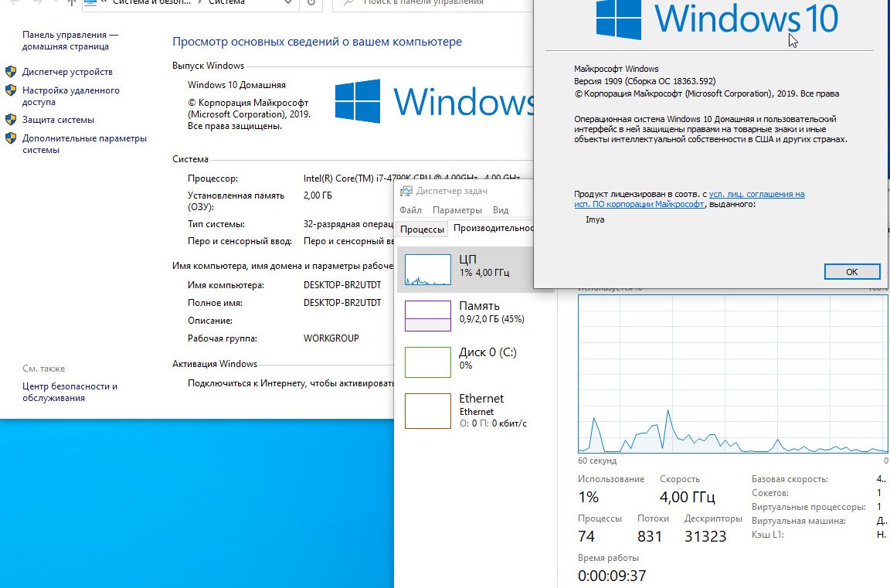Screen dimensions: 890x588
Task: Click the thread count 831
Action: [650, 536]
